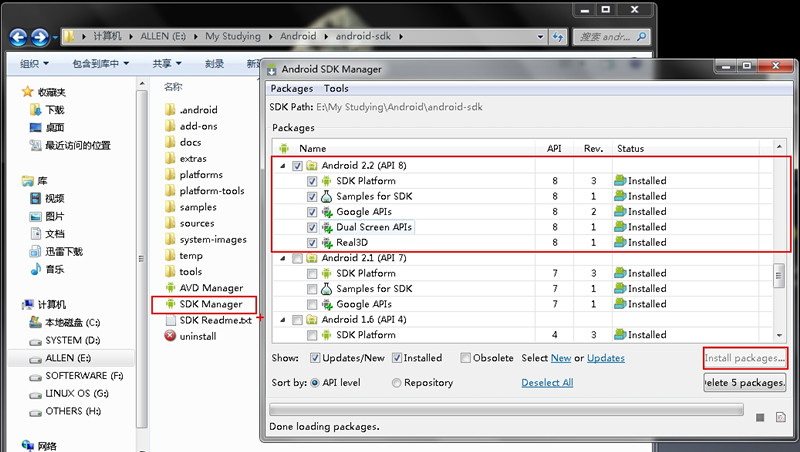The image size is (800, 452).
Task: Check the Android 2.1 (API 7) checkbox
Action: click(x=298, y=258)
